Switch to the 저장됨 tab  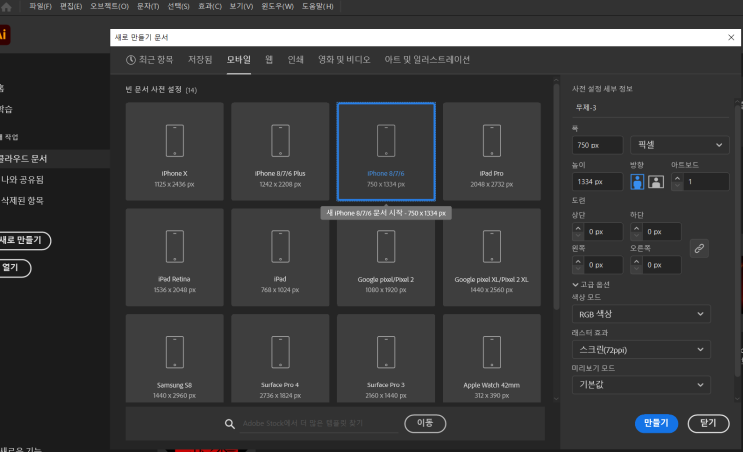[200, 60]
